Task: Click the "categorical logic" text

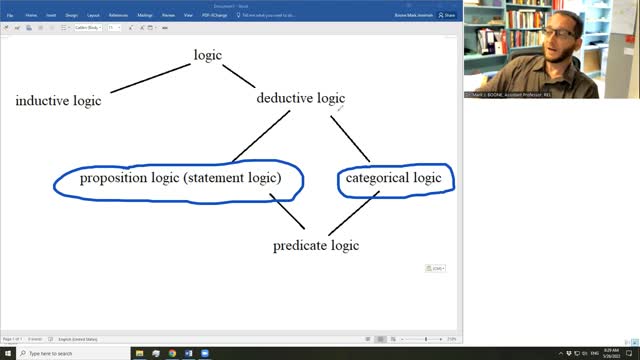Action: click(x=393, y=178)
